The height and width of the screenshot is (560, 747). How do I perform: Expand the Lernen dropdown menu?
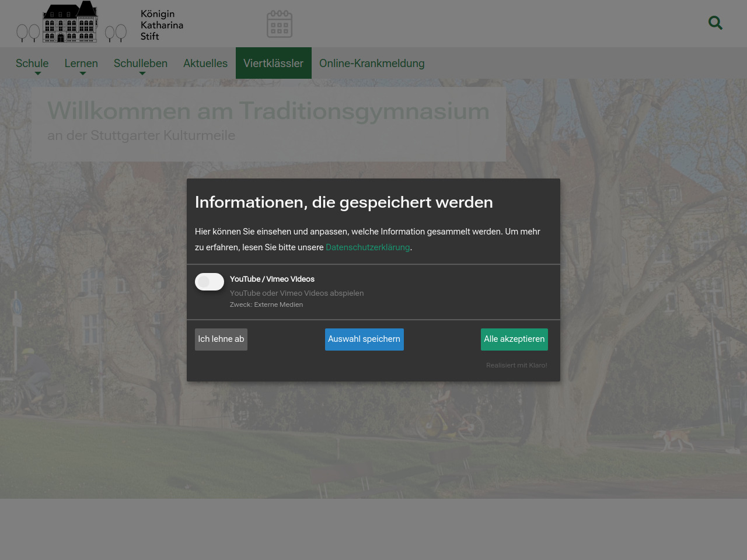81,64
